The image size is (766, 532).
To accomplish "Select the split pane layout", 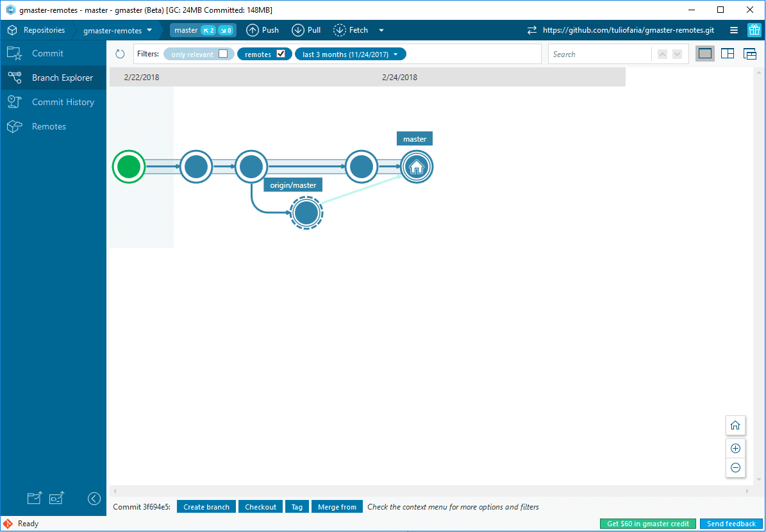I will click(x=728, y=54).
